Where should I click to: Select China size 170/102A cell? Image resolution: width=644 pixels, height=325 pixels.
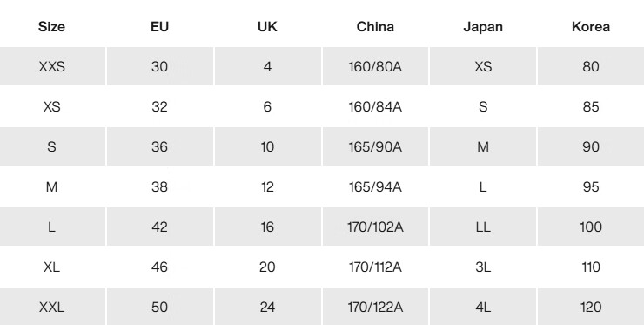[375, 227]
